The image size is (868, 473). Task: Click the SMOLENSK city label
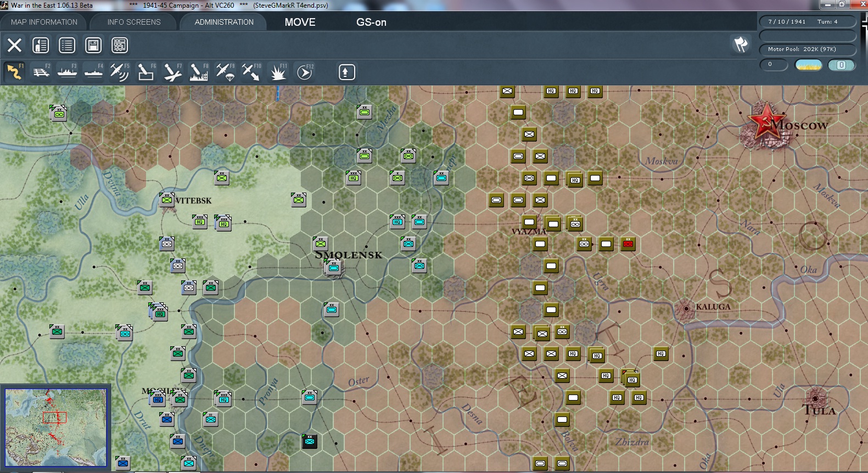[x=349, y=255]
